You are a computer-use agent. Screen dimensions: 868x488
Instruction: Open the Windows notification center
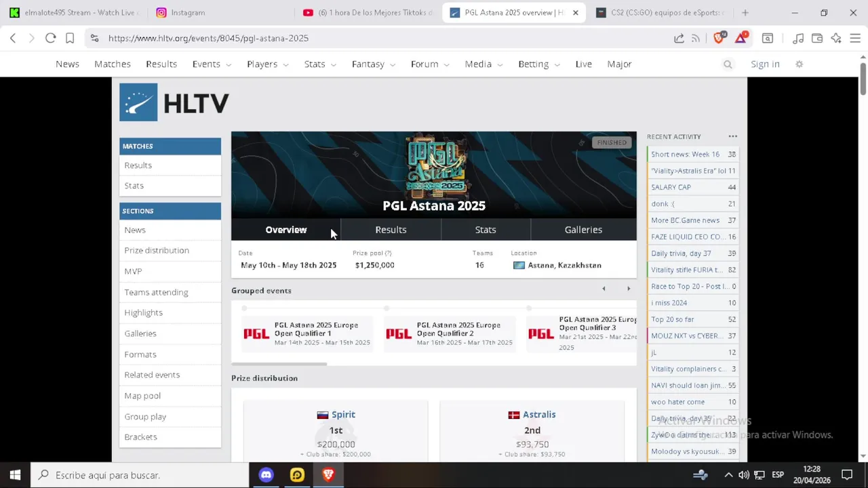847,475
